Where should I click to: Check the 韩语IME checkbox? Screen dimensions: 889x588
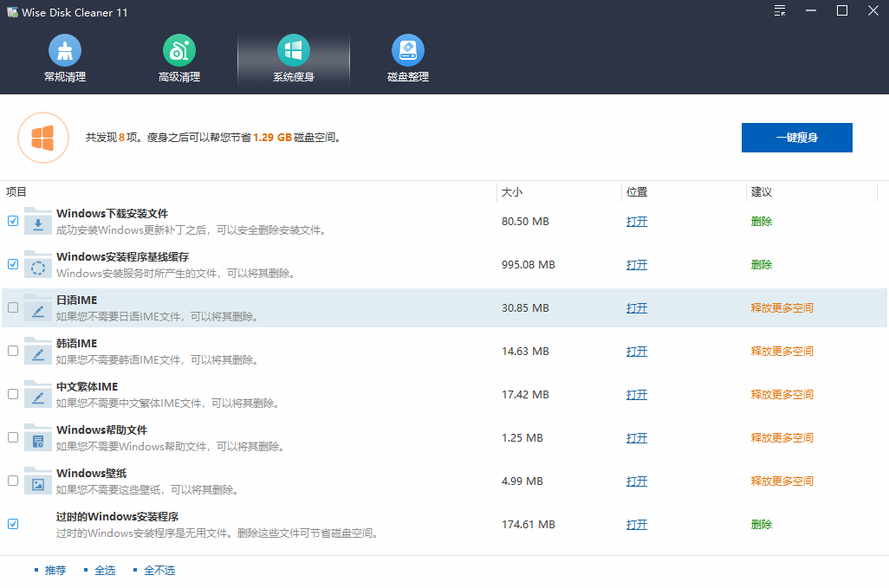pyautogui.click(x=13, y=351)
